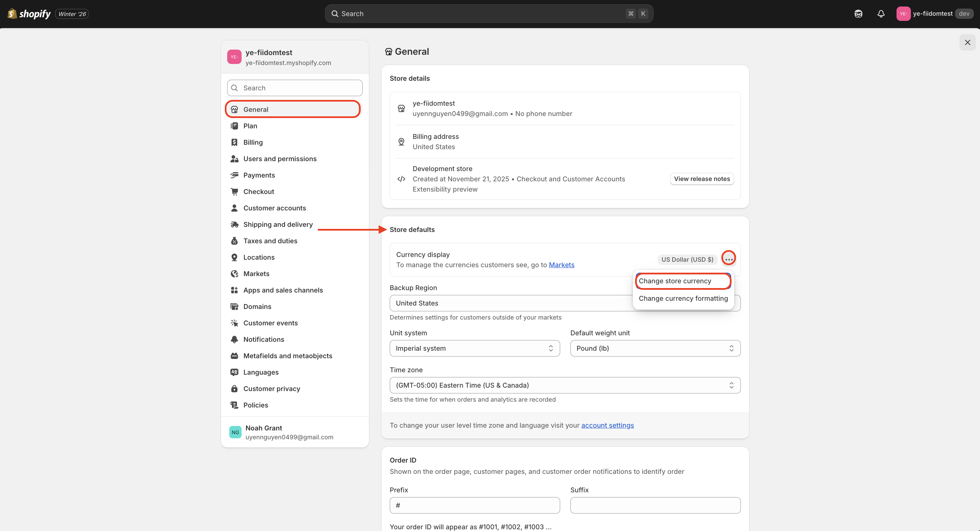Viewport: 980px width, 531px height.
Task: Choose Change currency formatting option
Action: point(683,298)
